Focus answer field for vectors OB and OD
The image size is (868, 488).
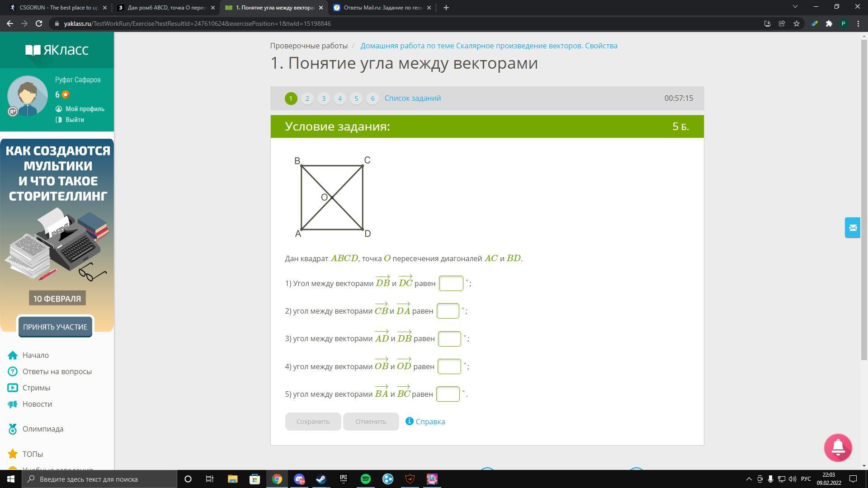[449, 366]
